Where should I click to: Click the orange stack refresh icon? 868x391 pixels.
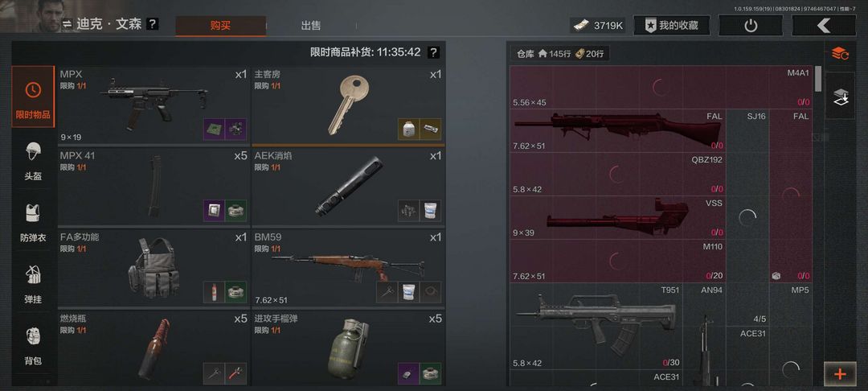(x=841, y=54)
